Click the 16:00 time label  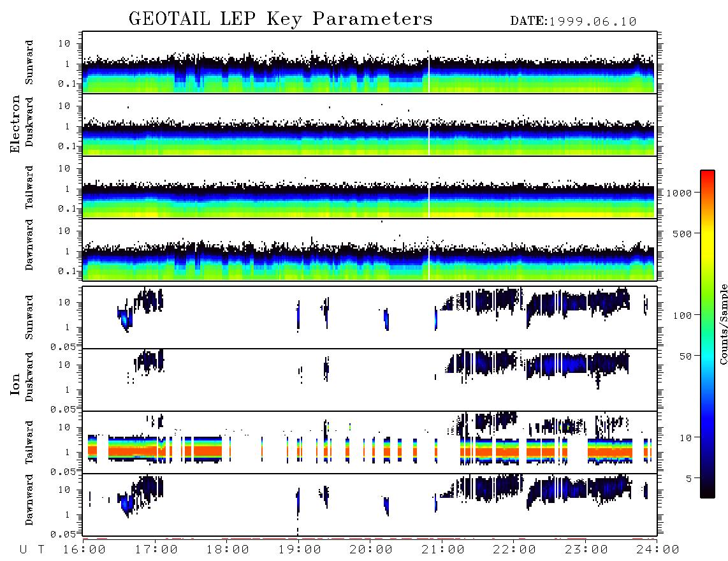click(x=84, y=550)
